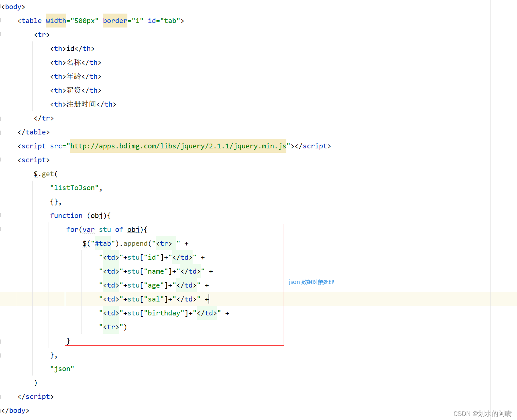Click the id="tab" attribute
Image resolution: width=517 pixels, height=420 pixels.
click(x=164, y=21)
